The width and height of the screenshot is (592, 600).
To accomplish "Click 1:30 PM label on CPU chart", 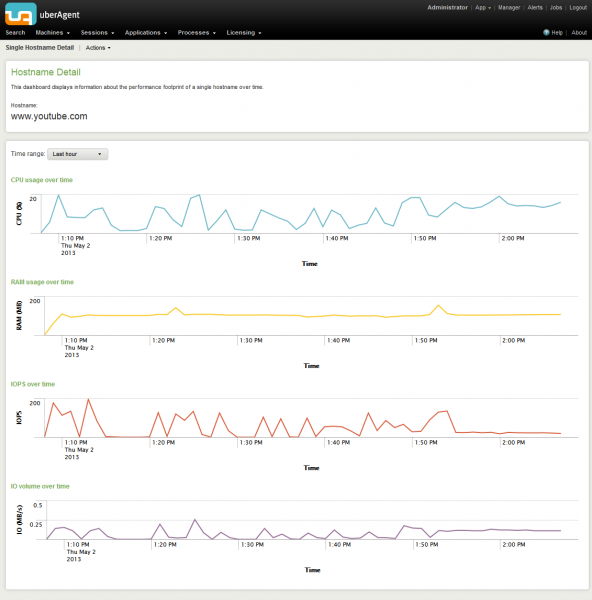I will [x=249, y=238].
